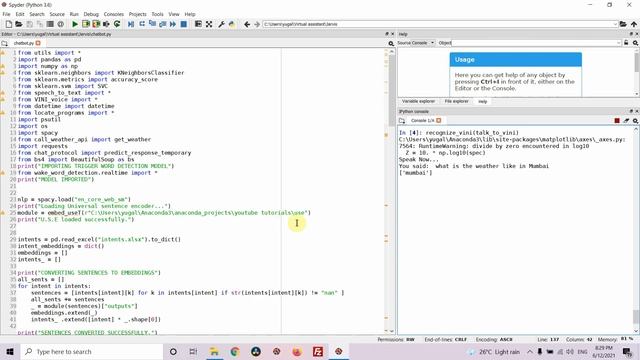Open the View menu
The image size is (640, 360).
tap(174, 14)
